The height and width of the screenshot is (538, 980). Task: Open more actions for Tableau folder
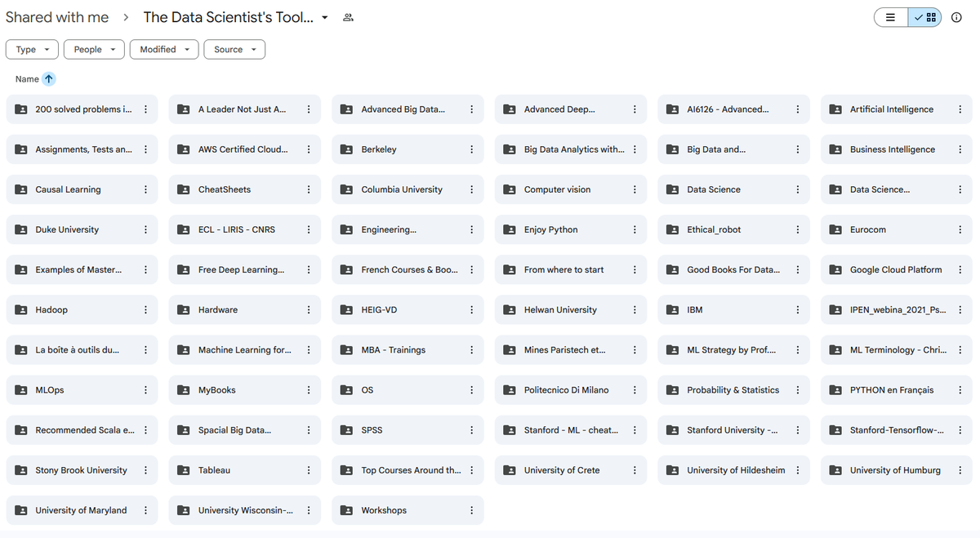309,470
